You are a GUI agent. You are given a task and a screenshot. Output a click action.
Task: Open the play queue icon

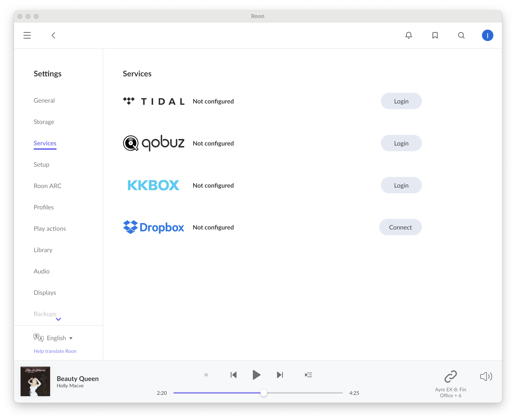pyautogui.click(x=308, y=375)
